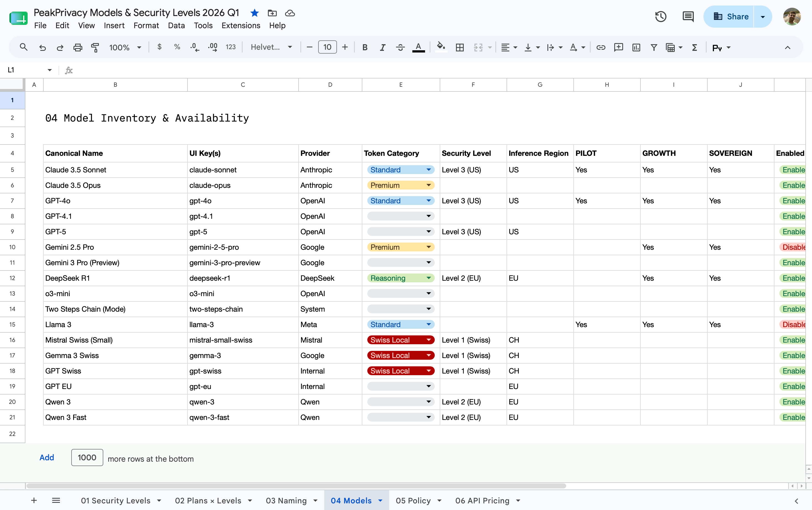Open Token Category dropdown for GPT-4.1

(429, 216)
